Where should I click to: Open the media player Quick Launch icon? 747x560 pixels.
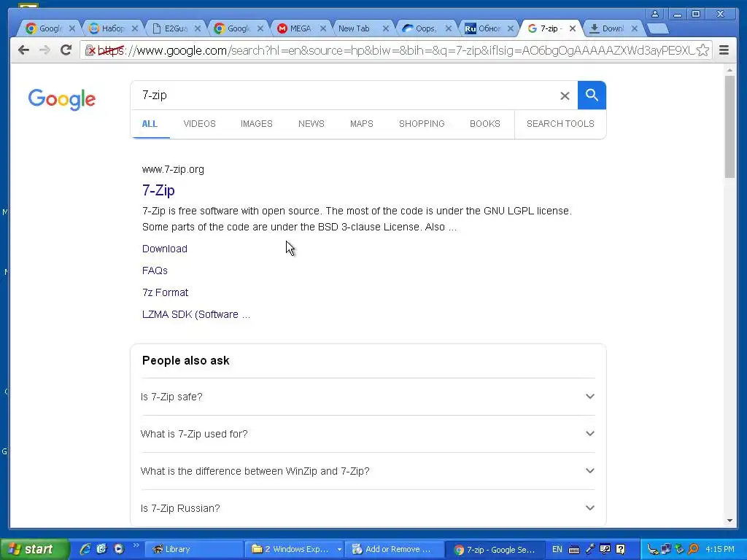pyautogui.click(x=119, y=549)
